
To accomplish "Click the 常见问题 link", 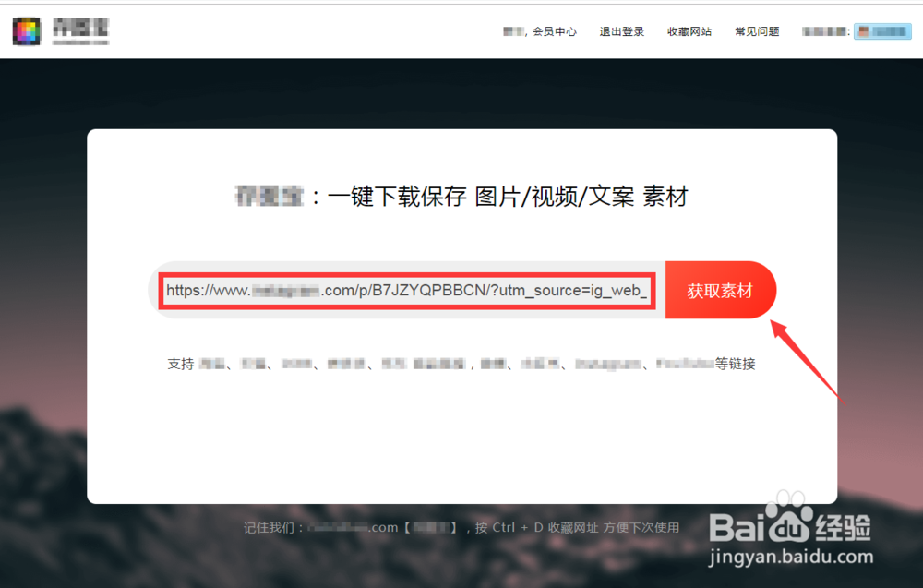I will tap(756, 30).
